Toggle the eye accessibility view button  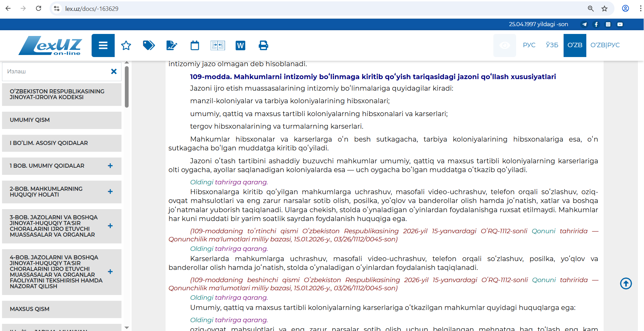pyautogui.click(x=505, y=45)
